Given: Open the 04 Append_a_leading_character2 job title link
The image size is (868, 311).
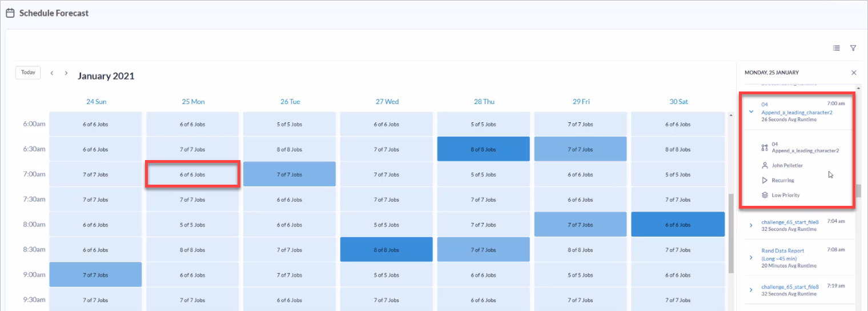Looking at the screenshot, I should 797,109.
